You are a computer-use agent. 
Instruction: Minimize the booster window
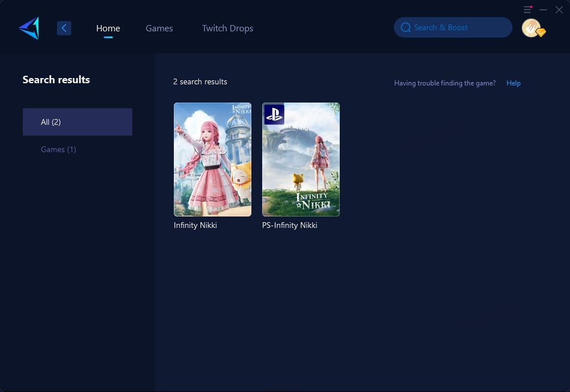pyautogui.click(x=543, y=10)
